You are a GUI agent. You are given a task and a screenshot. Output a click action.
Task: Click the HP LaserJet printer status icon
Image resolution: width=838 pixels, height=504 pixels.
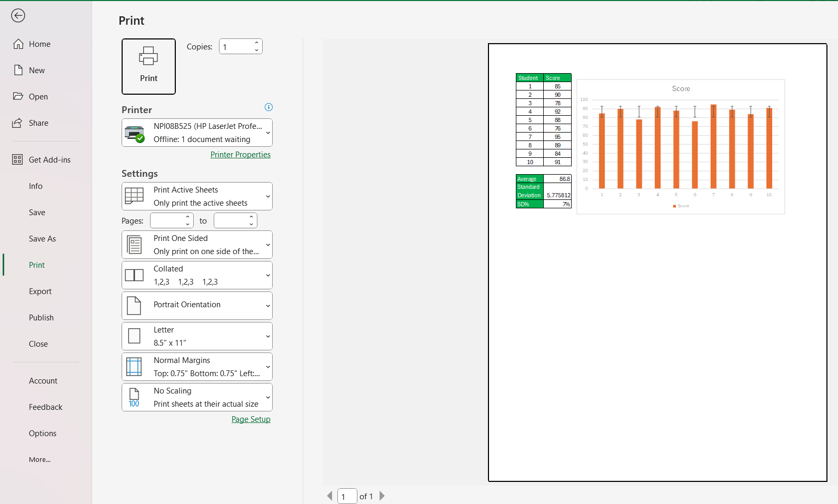coord(135,134)
